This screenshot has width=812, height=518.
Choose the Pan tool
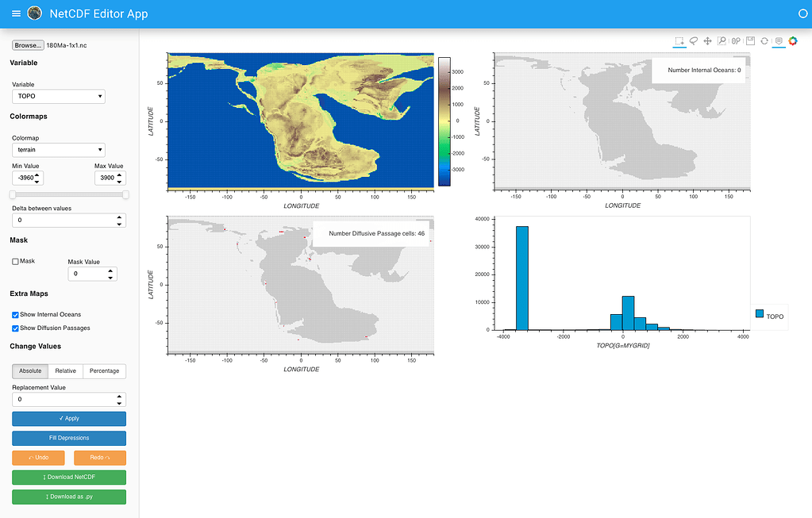(707, 40)
